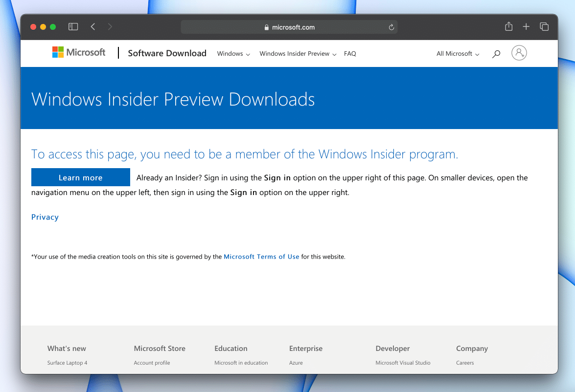Click the account sign-in avatar icon
Screen dimensions: 575x392
[519, 53]
